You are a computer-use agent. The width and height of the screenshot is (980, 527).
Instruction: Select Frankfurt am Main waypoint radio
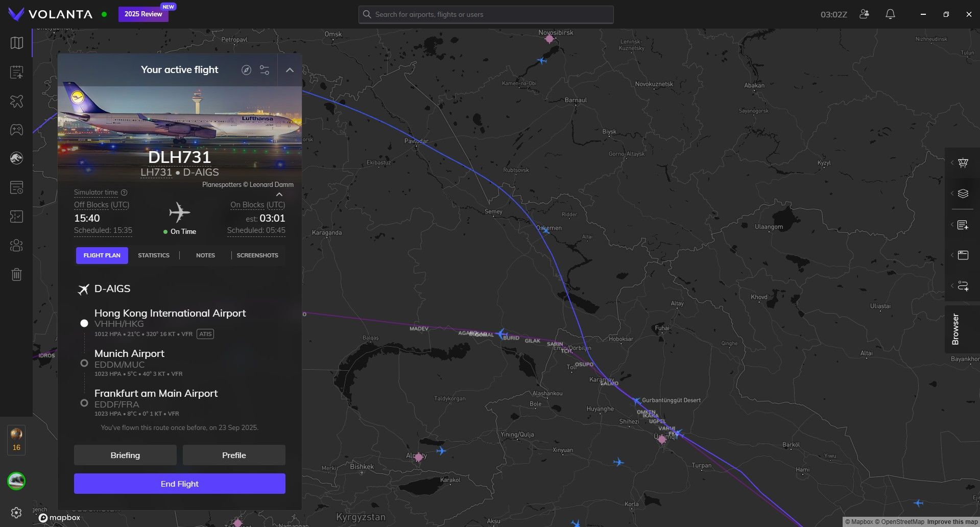(84, 403)
